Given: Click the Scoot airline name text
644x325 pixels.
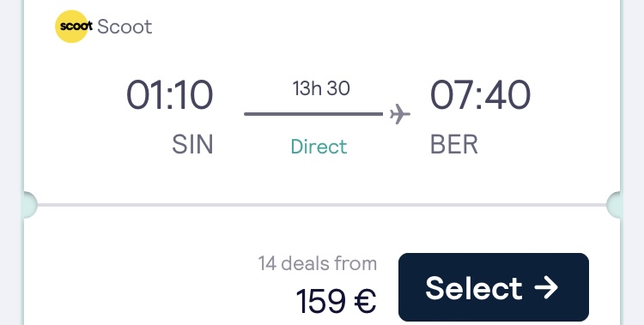Looking at the screenshot, I should (125, 27).
